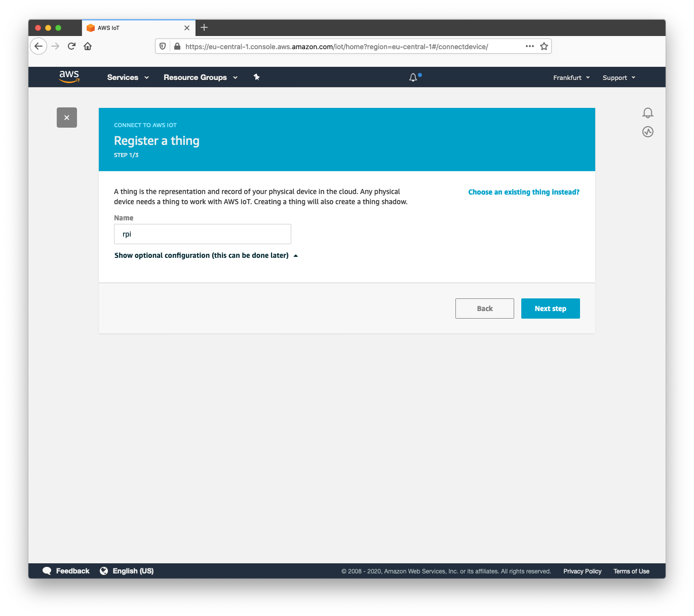Click the right sidebar bell icon

pos(648,113)
